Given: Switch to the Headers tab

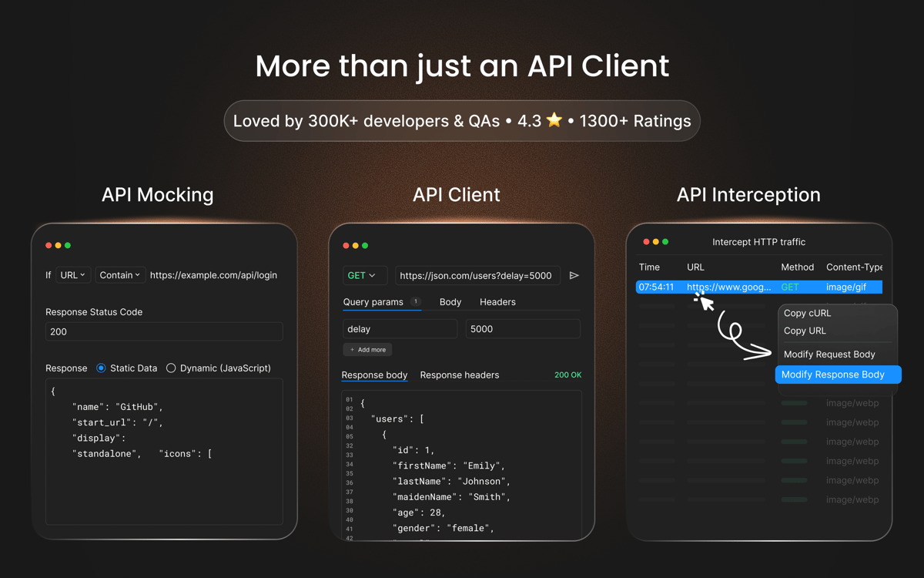Looking at the screenshot, I should pos(497,302).
